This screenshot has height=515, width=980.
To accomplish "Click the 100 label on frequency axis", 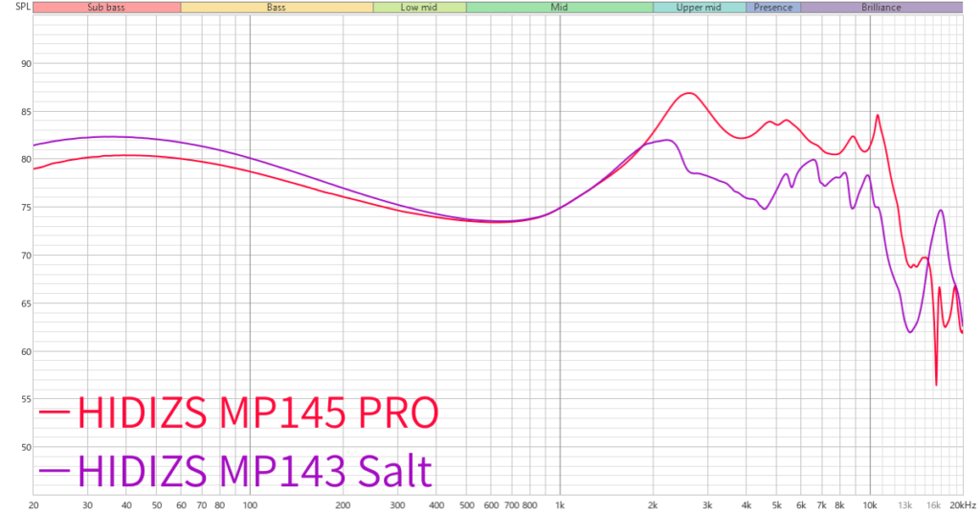I will pos(250,504).
